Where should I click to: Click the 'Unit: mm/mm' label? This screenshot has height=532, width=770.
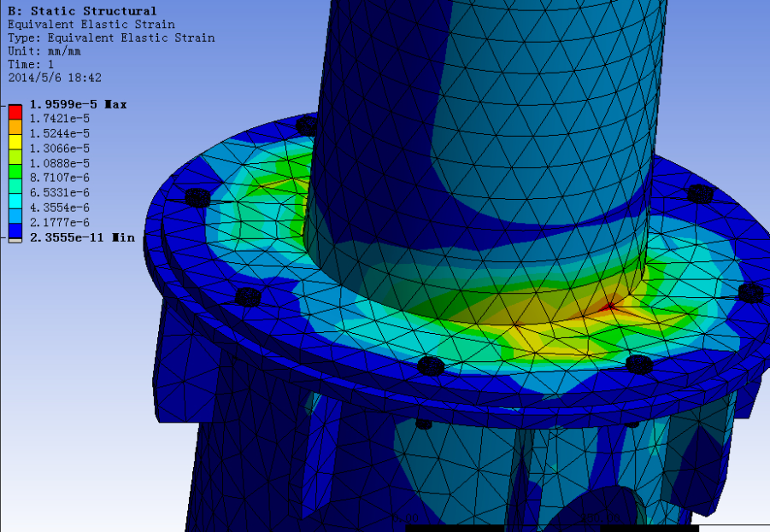click(44, 51)
